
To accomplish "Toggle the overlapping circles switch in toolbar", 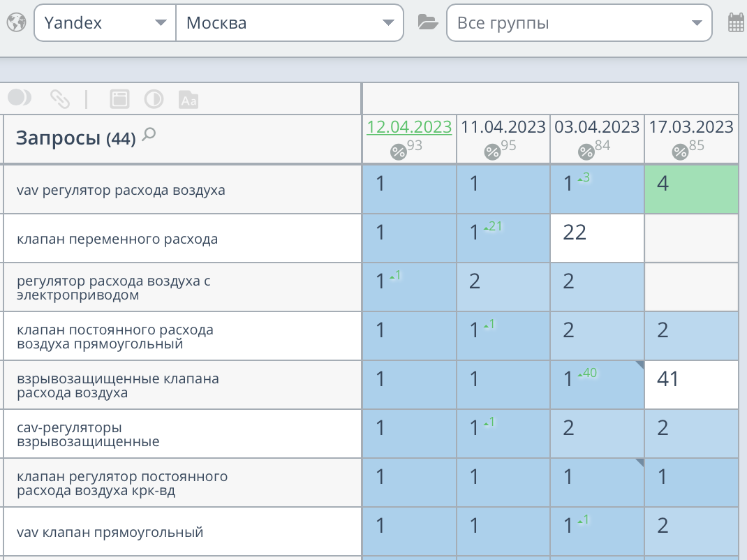I will coord(19,98).
